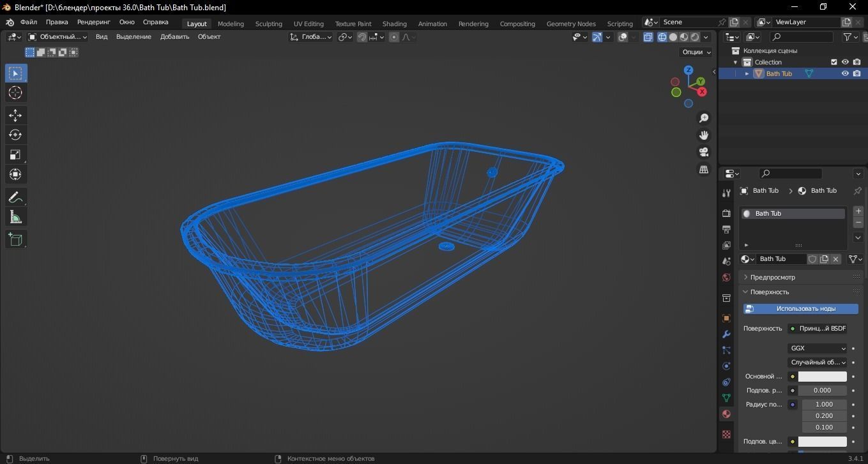Open the Physics properties tab
The image size is (868, 464).
(726, 366)
